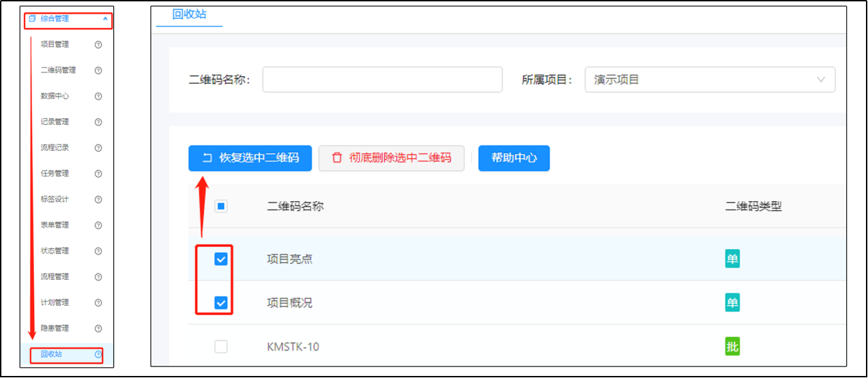
Task: Open 表单管理 in the sidebar
Action: (x=55, y=225)
